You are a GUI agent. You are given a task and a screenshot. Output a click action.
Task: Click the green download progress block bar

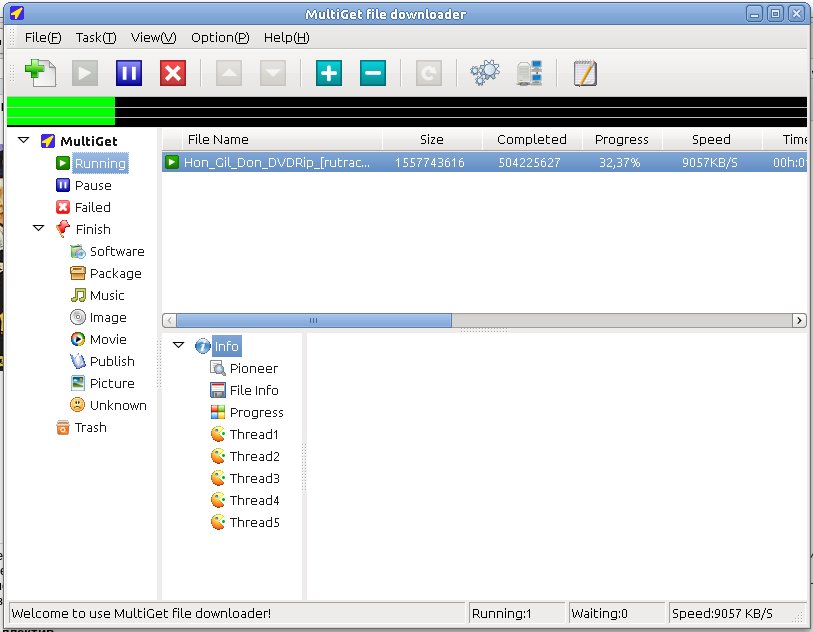(x=60, y=110)
